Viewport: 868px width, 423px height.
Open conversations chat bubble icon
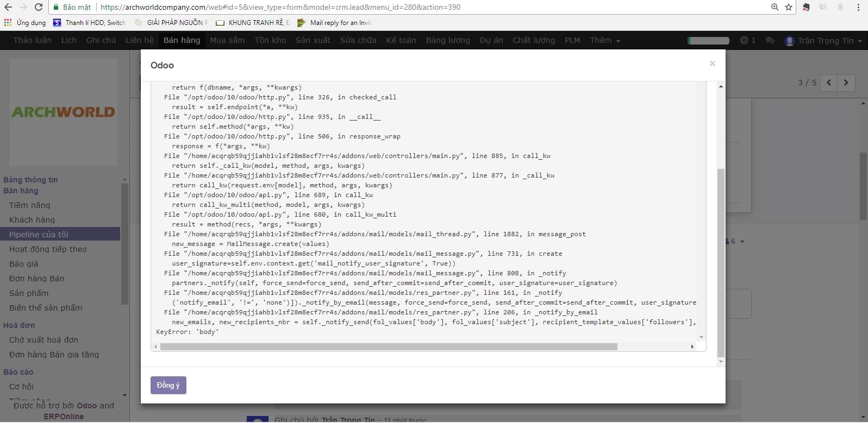point(770,40)
